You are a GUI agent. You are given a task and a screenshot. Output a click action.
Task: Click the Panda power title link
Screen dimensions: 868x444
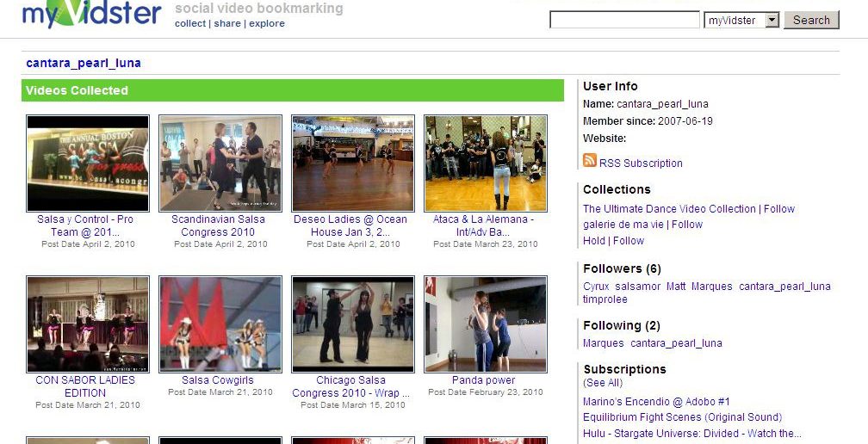[x=483, y=380]
